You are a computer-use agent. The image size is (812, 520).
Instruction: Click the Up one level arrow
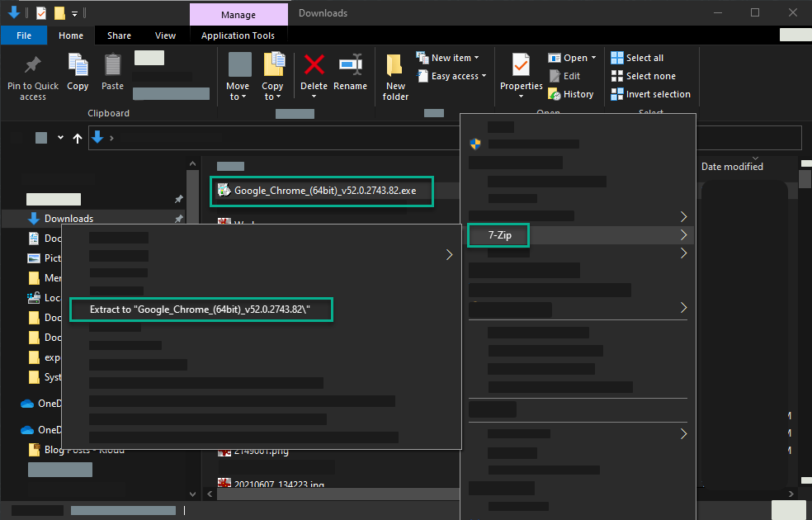click(x=78, y=138)
